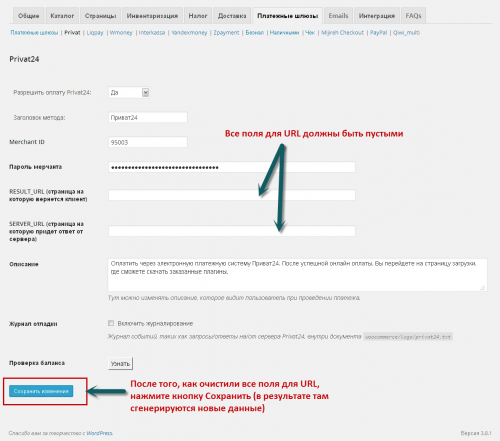The image size is (500, 441).
Task: Open the Каталог tab
Action: [62, 16]
